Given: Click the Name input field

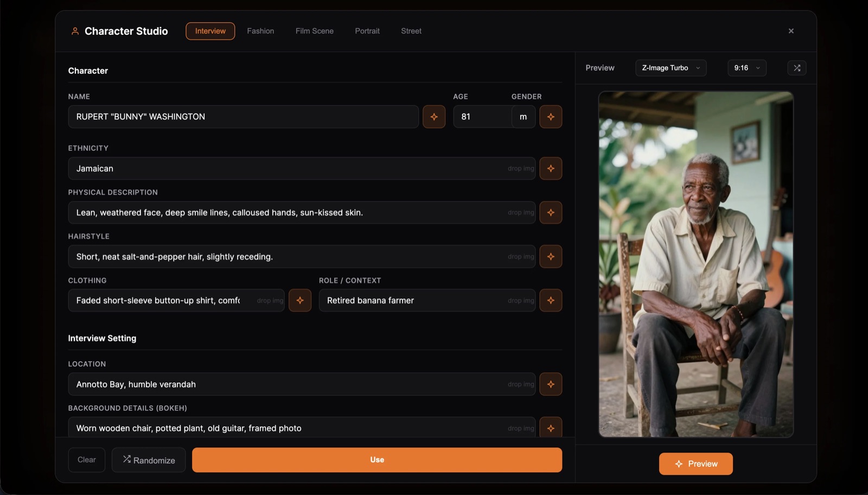Looking at the screenshot, I should [x=243, y=117].
